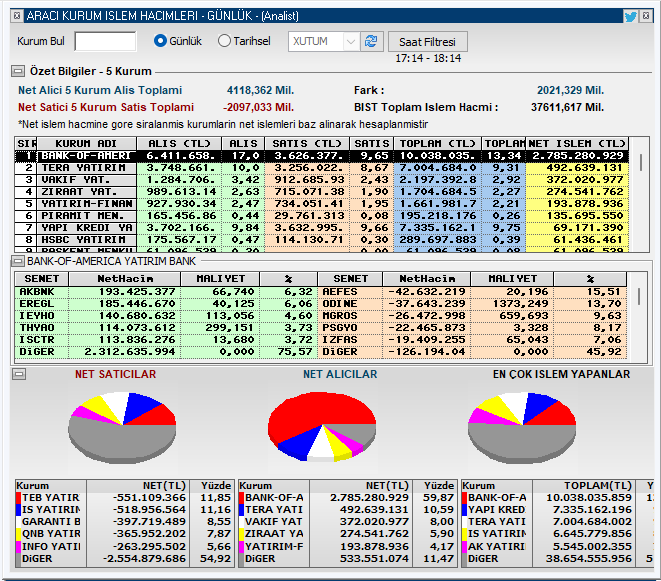Viewport: 661px width, 581px height.
Task: Click AK YATIRI in top traders list
Action: pyautogui.click(x=497, y=547)
